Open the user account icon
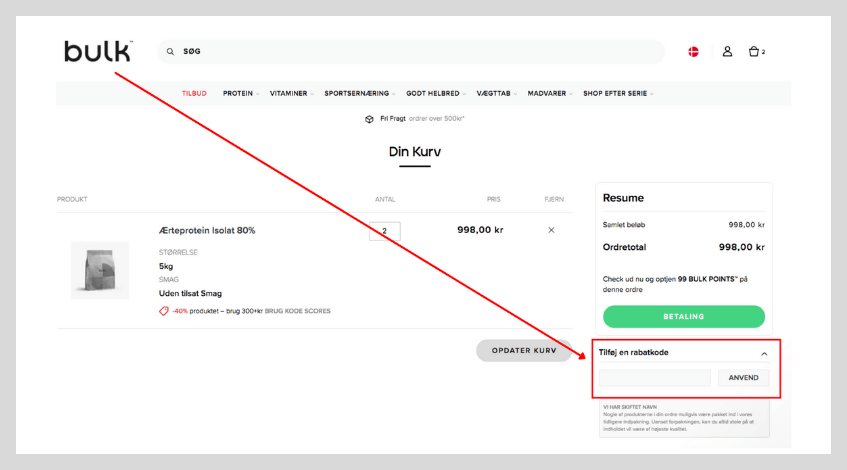This screenshot has width=847, height=470. (727, 51)
